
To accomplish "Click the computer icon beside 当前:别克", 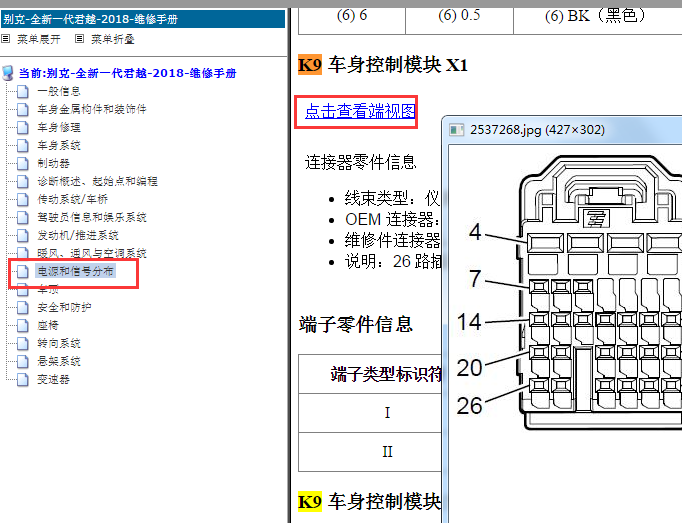I will (x=8, y=73).
